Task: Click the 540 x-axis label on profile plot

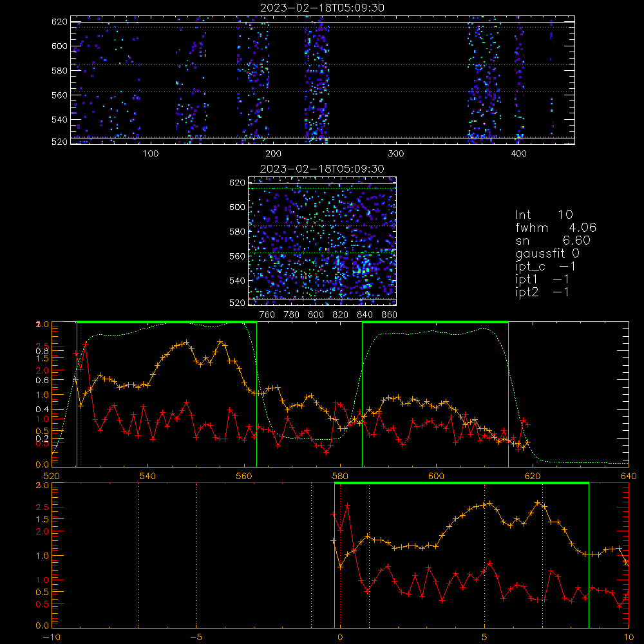Action: pyautogui.click(x=147, y=476)
